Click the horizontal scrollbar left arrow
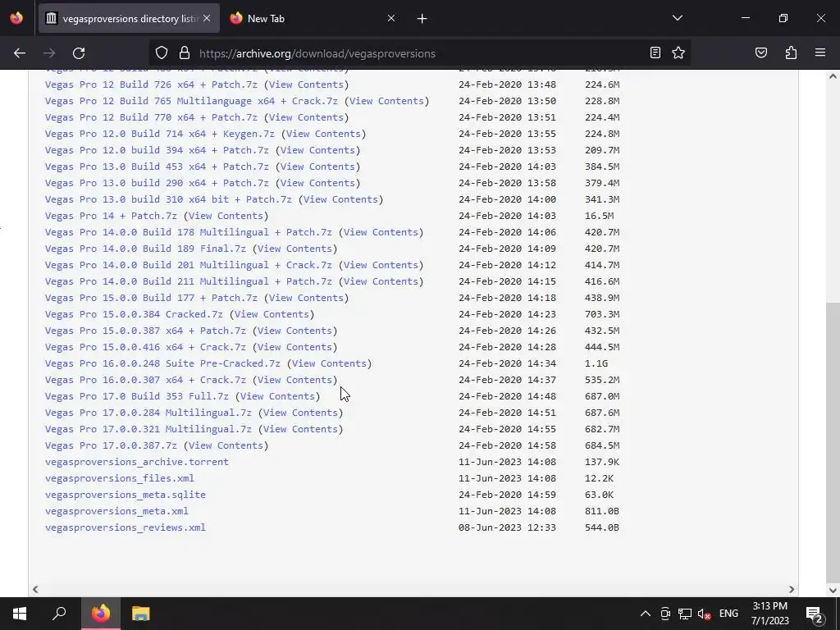 (35, 589)
